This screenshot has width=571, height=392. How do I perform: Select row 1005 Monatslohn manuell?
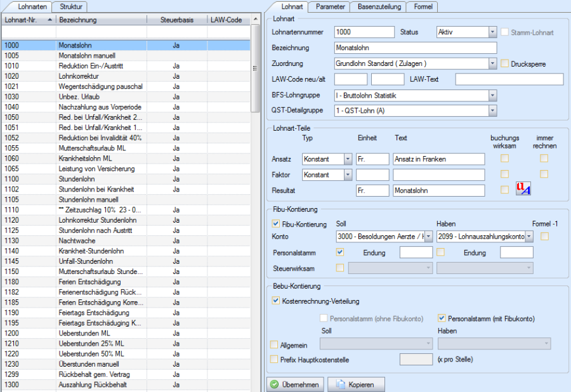tap(126, 56)
